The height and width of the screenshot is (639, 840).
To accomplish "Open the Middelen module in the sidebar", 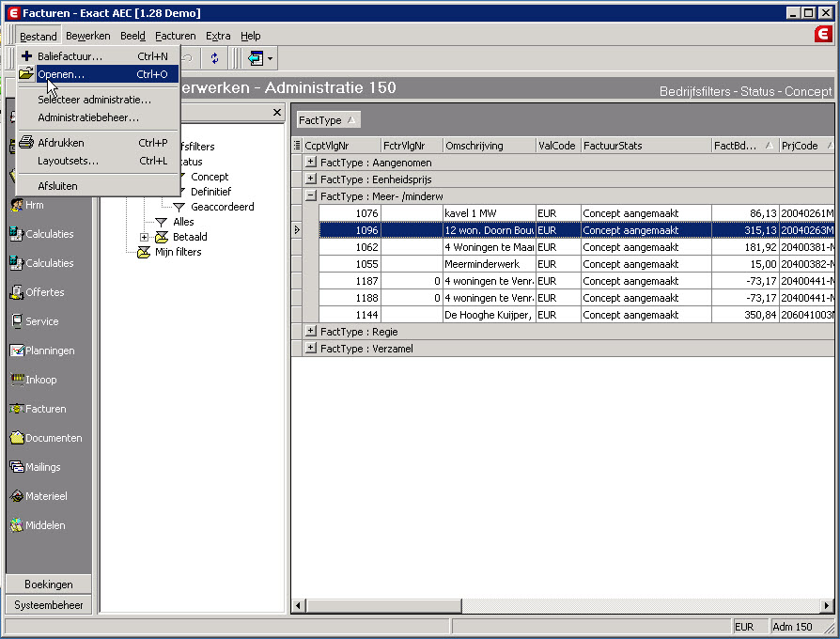I will click(38, 525).
